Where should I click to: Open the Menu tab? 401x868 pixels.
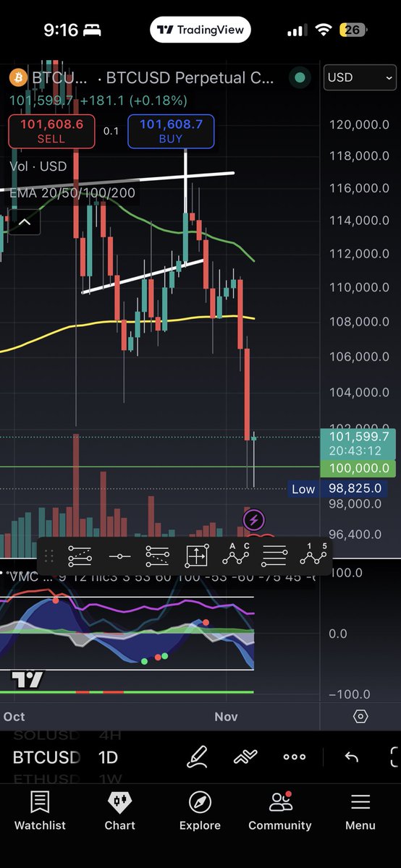coord(360,810)
